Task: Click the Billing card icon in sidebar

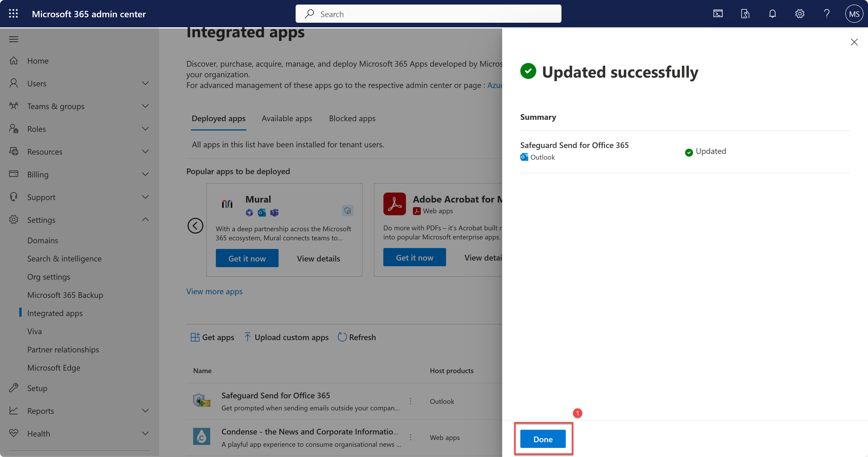Action: 13,174
